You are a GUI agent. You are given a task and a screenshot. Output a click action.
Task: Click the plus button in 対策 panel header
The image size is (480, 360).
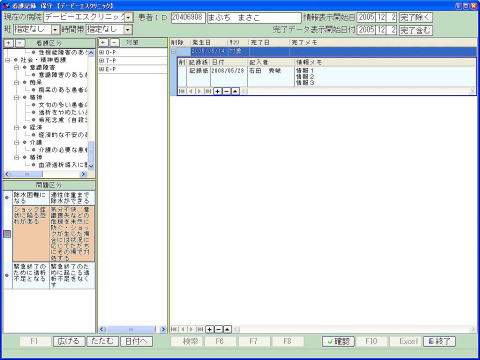103,42
